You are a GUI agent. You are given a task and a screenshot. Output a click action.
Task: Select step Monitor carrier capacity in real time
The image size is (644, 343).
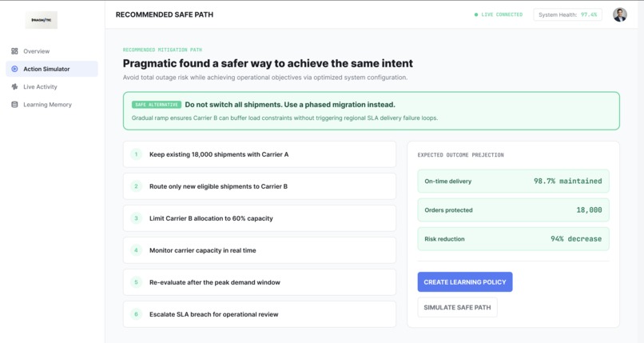pos(260,250)
